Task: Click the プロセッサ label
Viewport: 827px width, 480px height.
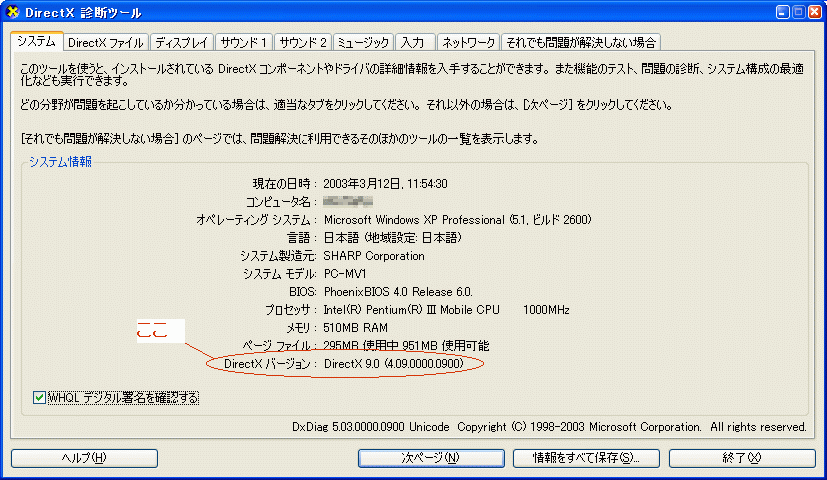Action: tap(291, 310)
